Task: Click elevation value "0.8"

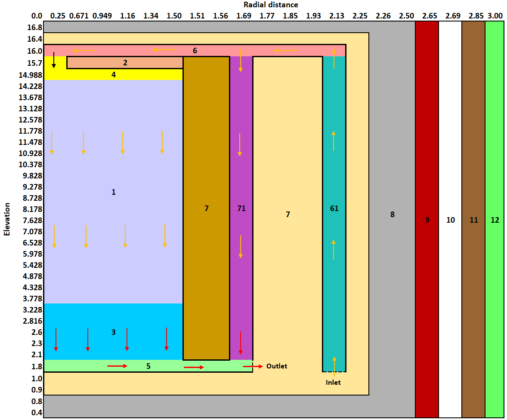Action: 37,401
